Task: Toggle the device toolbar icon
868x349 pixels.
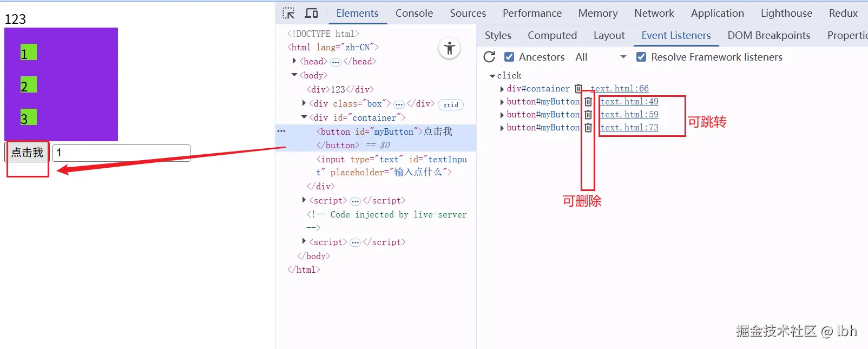Action: point(312,14)
